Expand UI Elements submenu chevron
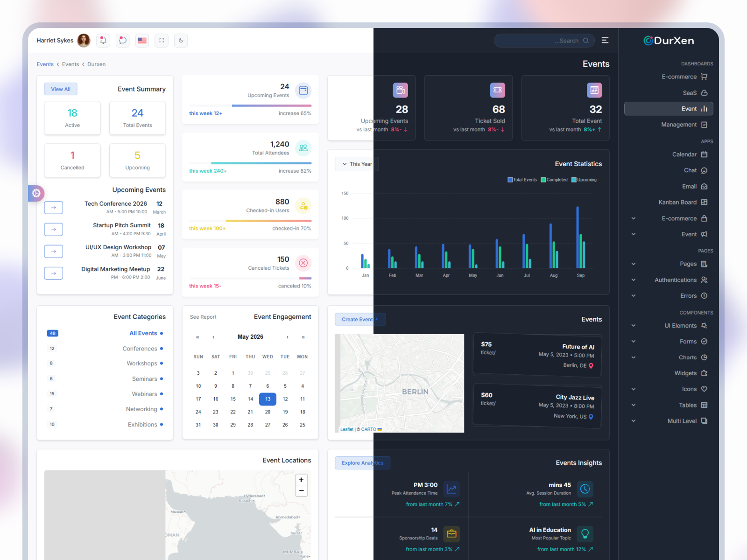Image resolution: width=747 pixels, height=560 pixels. 634,326
